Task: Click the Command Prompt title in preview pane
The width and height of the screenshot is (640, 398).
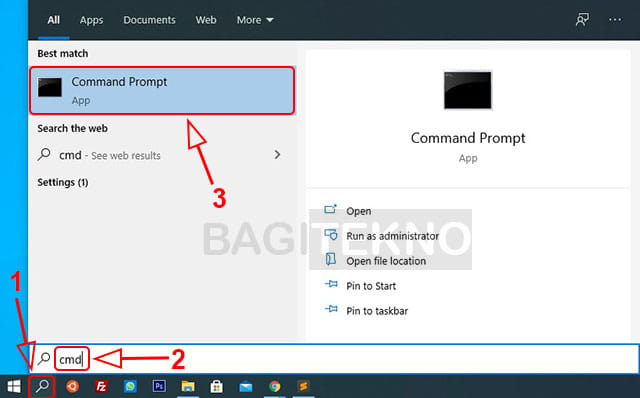Action: 468,138
